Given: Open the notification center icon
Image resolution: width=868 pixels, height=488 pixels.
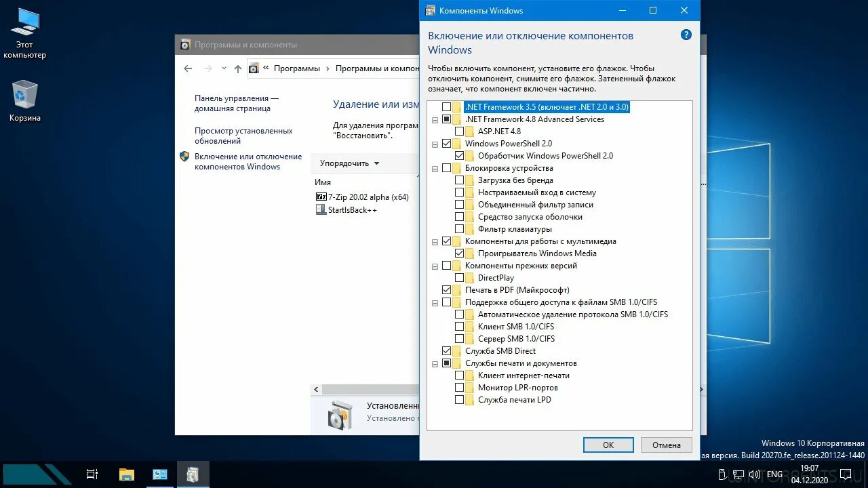Looking at the screenshot, I should 845,474.
